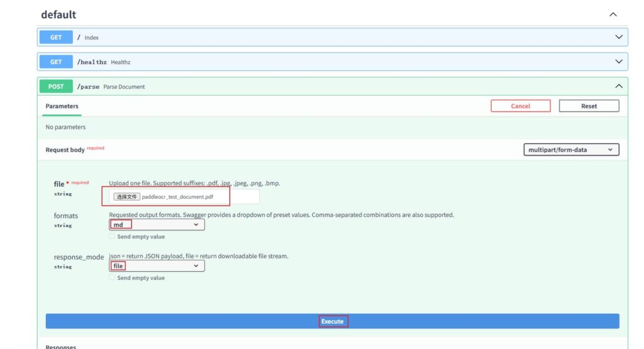Click the /healthz endpoint path text
The width and height of the screenshot is (644, 349).
[x=92, y=62]
